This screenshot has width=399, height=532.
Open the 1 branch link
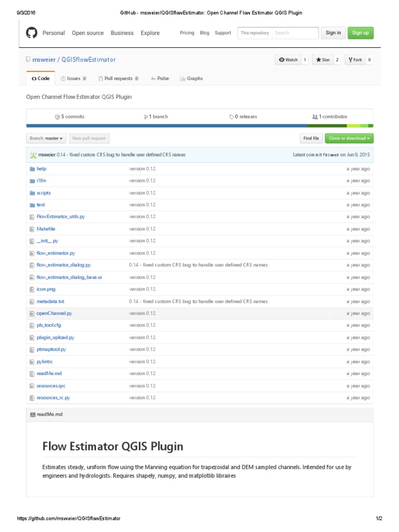point(156,117)
